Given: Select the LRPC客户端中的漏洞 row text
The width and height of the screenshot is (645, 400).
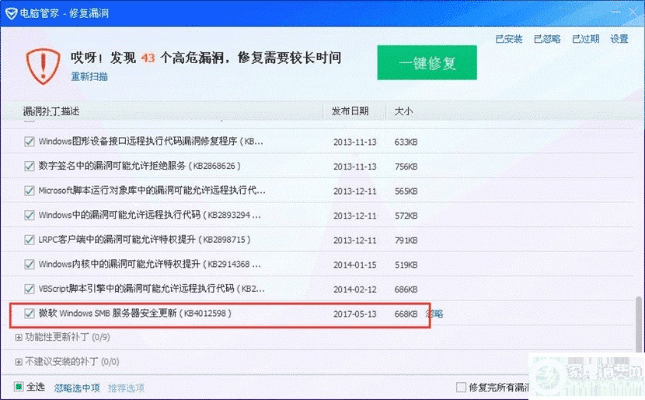Looking at the screenshot, I should tap(144, 240).
